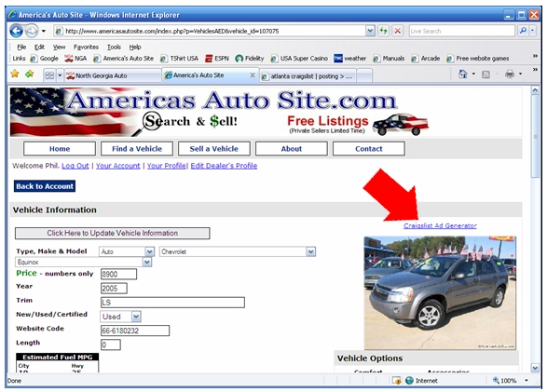Viewport: 547px width, 392px height.
Task: Open the Google link in the Links bar
Action: coord(45,58)
